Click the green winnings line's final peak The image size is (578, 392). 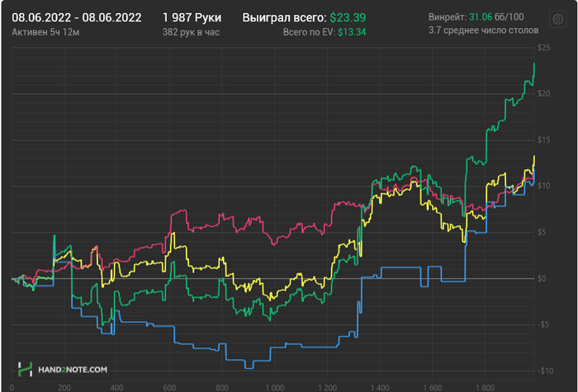(534, 64)
